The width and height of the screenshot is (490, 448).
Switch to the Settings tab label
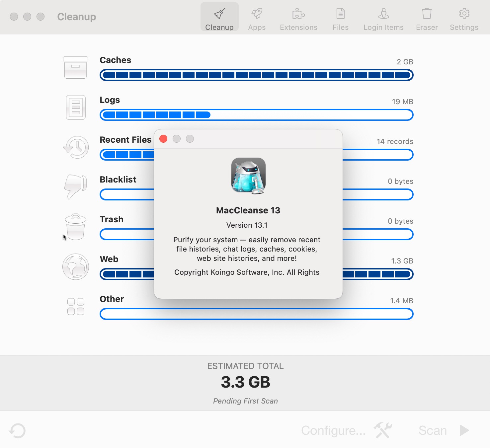pos(464,27)
